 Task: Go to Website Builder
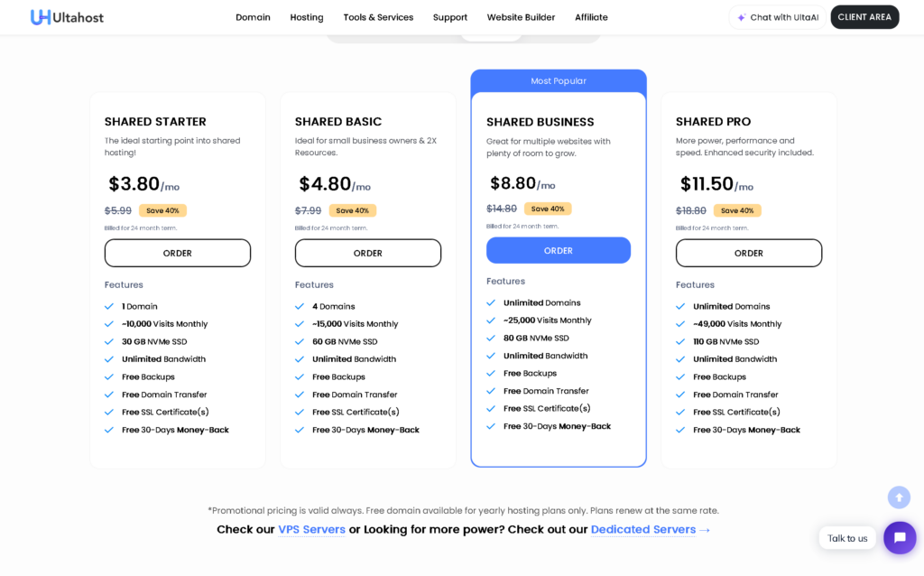pyautogui.click(x=521, y=17)
